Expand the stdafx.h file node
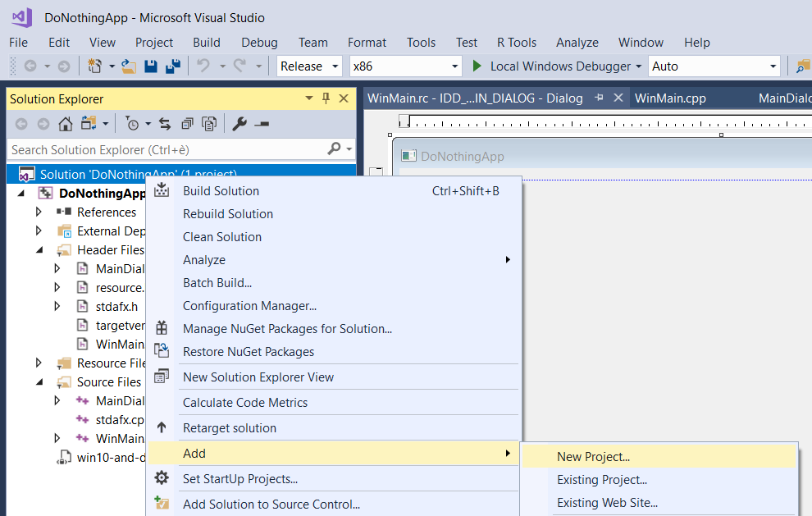The image size is (812, 516). [x=57, y=306]
